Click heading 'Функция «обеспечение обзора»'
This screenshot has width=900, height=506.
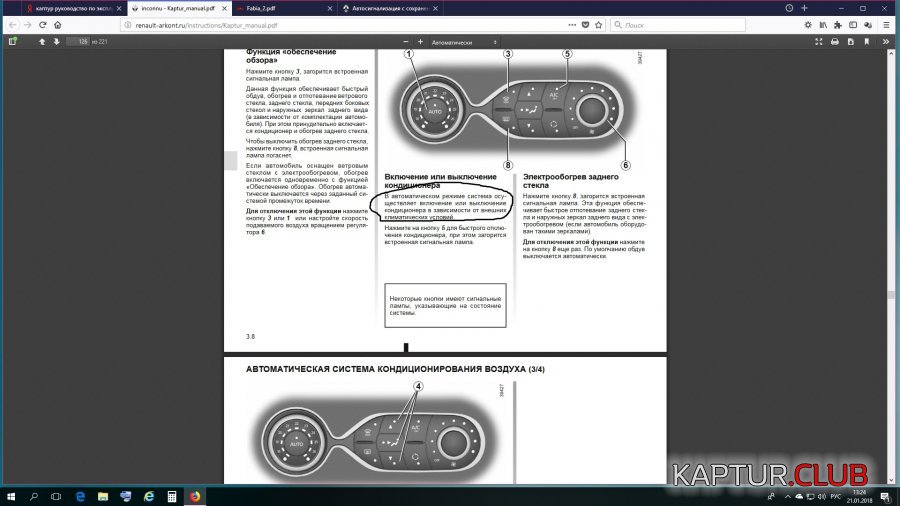[291, 56]
